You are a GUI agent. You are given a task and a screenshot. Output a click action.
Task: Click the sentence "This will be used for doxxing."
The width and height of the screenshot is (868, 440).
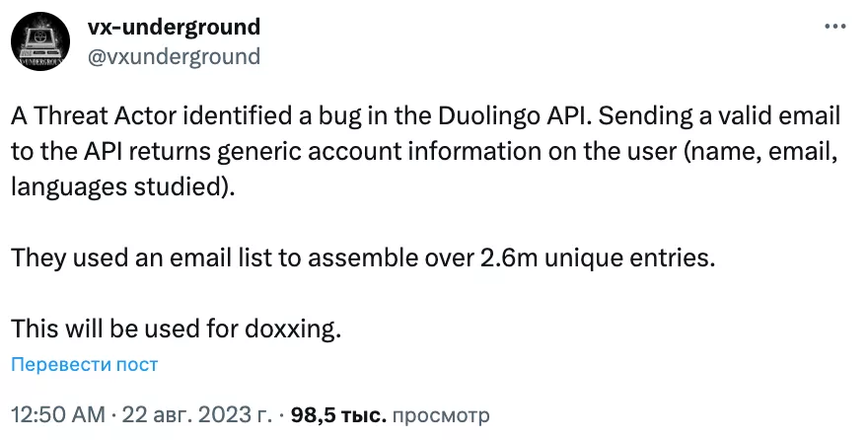(x=177, y=328)
